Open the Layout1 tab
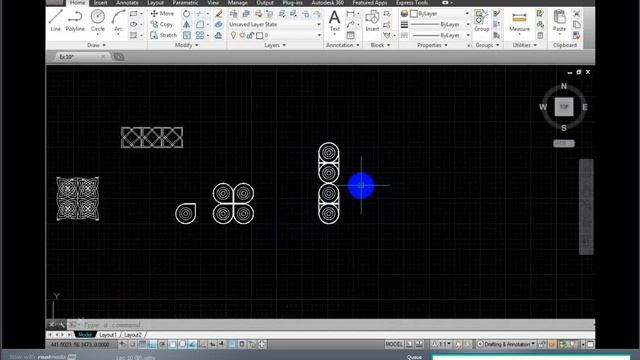 [108, 335]
